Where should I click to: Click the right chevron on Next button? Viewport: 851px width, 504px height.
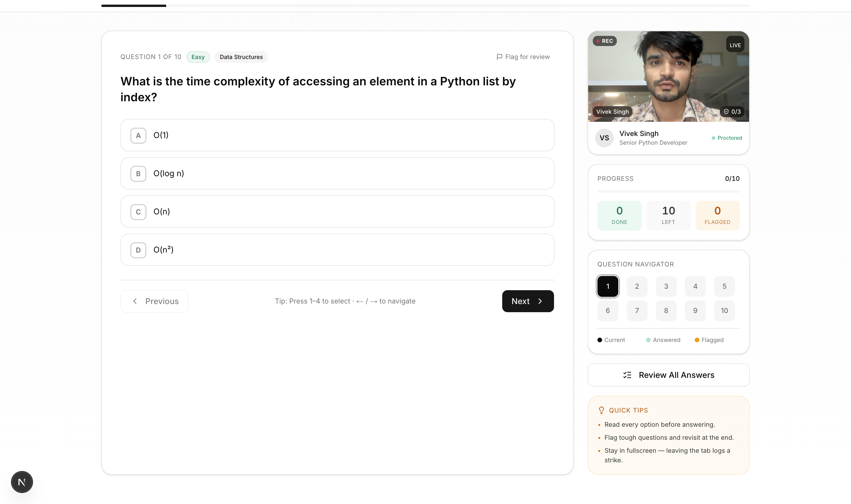point(540,301)
